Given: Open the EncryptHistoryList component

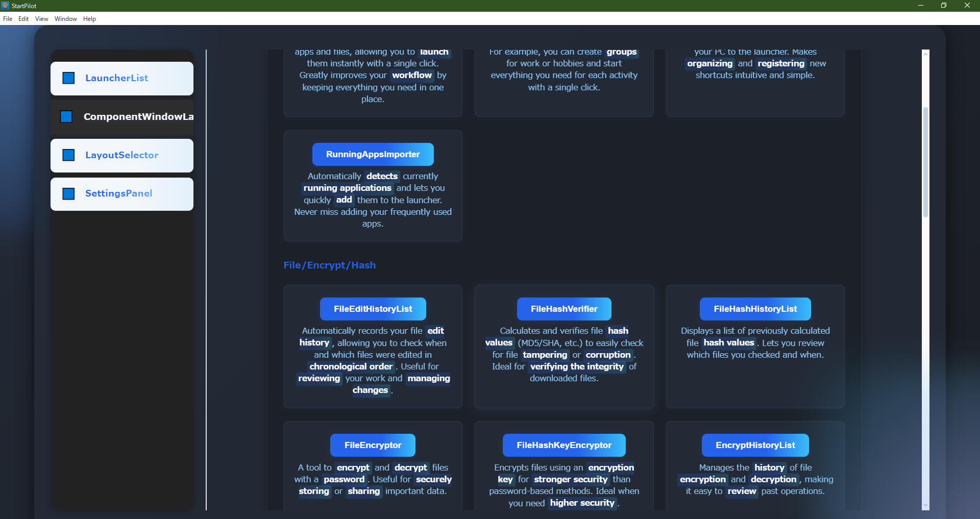Looking at the screenshot, I should click(x=755, y=446).
